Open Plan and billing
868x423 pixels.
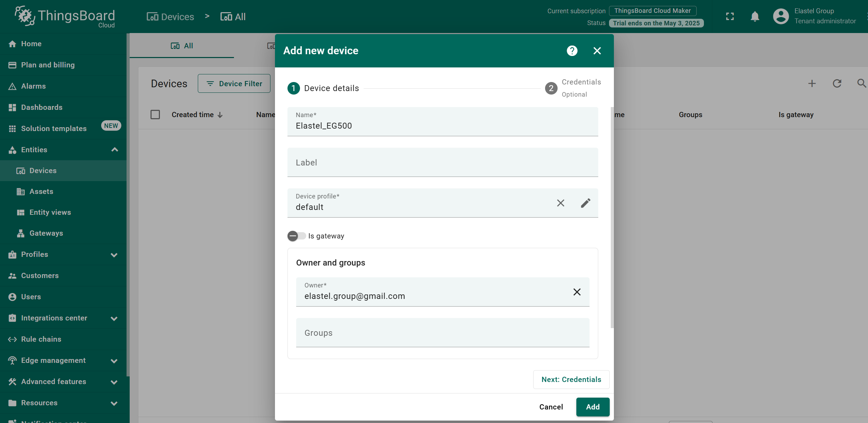(48, 65)
